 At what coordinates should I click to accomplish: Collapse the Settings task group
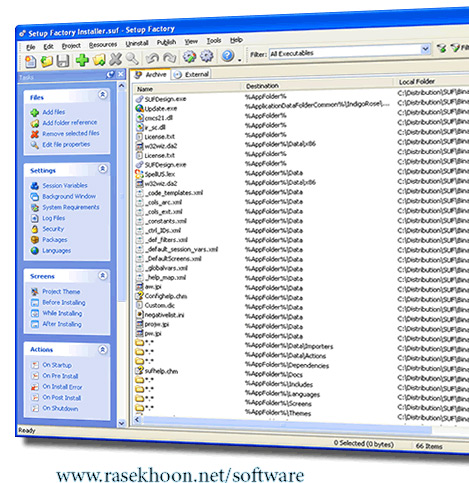click(x=103, y=169)
